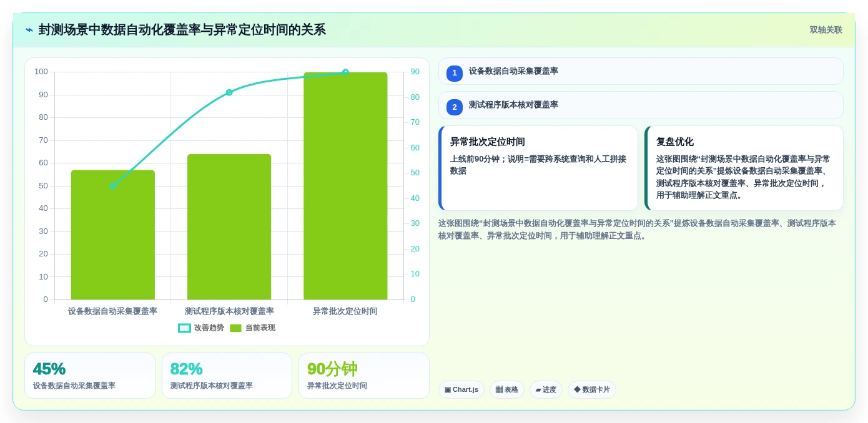Click the text 上线前90分钟 description

[538, 165]
